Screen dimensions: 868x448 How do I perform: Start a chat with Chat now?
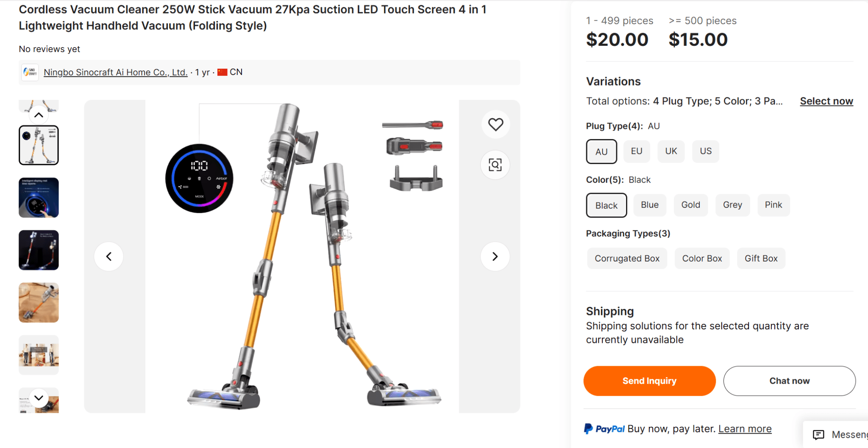coord(789,381)
